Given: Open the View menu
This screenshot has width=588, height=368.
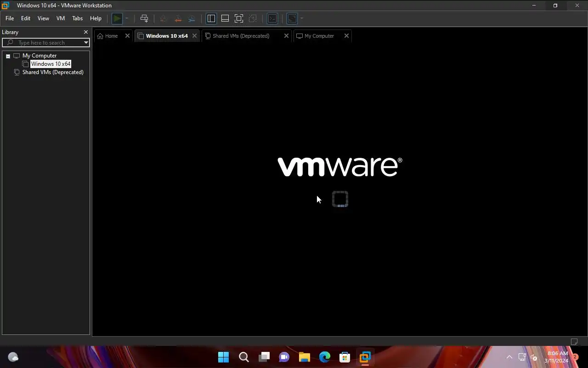Looking at the screenshot, I should 43,18.
